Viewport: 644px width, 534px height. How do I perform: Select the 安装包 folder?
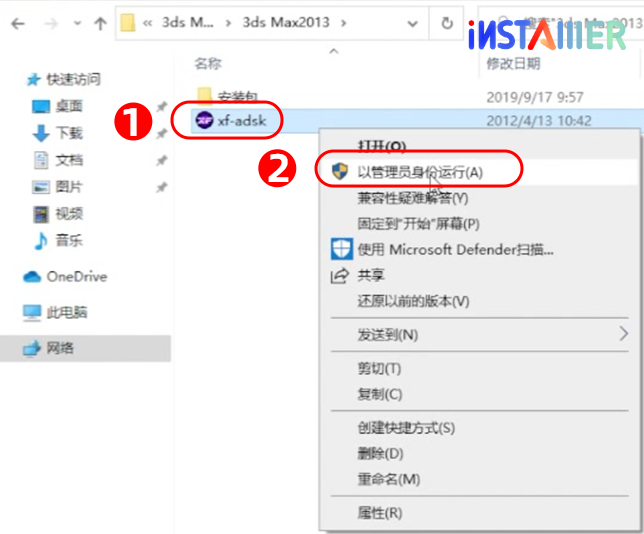[x=237, y=97]
